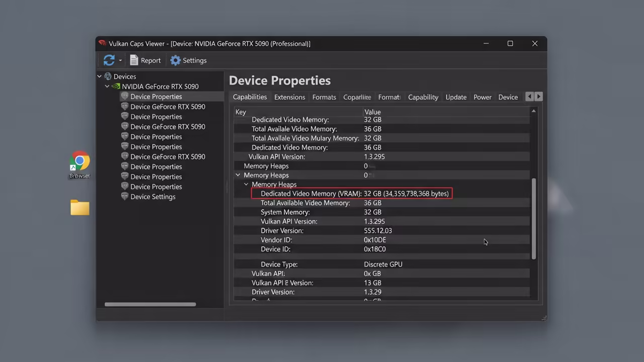Click the 1.3.29 driver version value

tap(372, 292)
